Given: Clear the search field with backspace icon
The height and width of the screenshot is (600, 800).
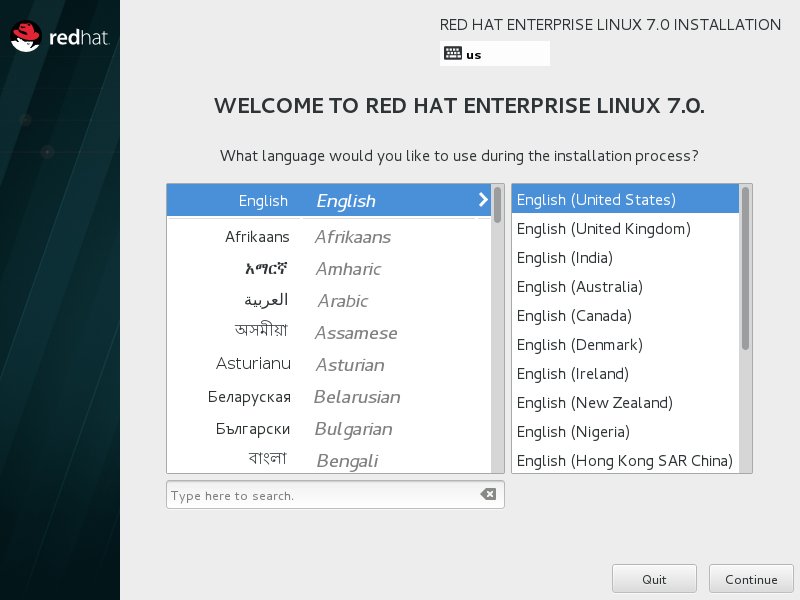Looking at the screenshot, I should [487, 495].
